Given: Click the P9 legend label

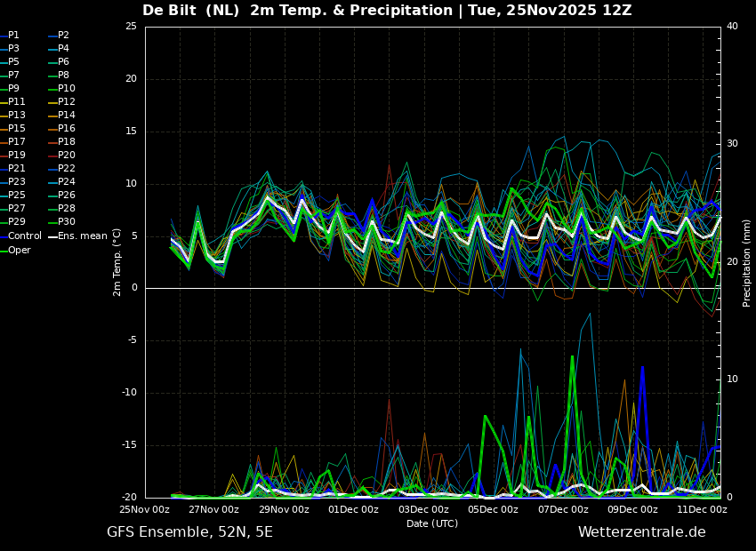Looking at the screenshot, I should coord(13,89).
